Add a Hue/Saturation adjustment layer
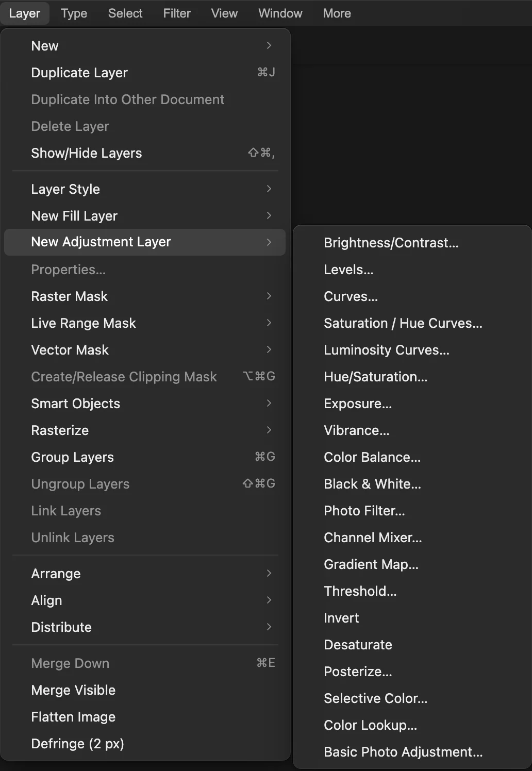532x771 pixels. tap(412, 377)
